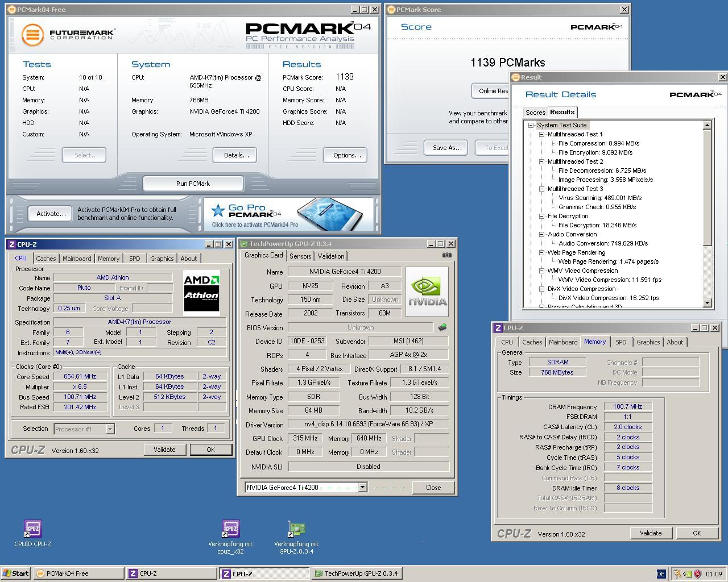Click the Core Speed value 654.61 MHz
The image size is (728, 582).
coord(80,376)
